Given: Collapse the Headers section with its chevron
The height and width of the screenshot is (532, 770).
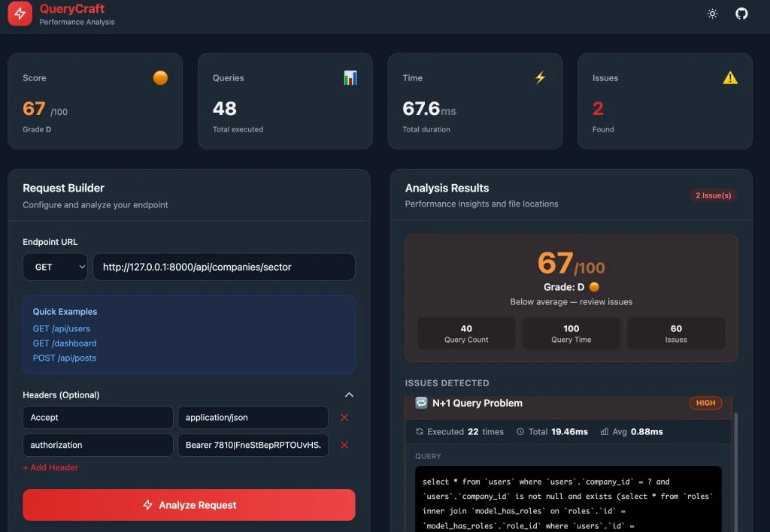Looking at the screenshot, I should coord(349,394).
